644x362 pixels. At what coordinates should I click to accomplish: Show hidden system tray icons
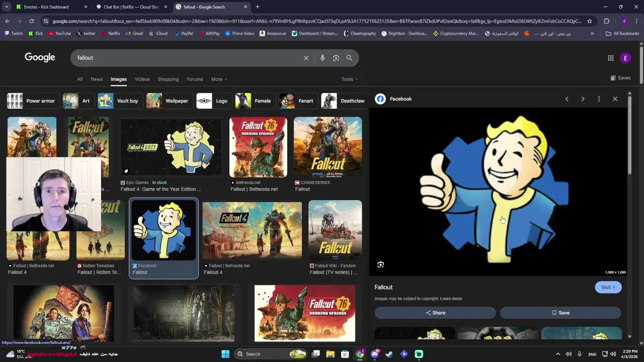pos(557,354)
